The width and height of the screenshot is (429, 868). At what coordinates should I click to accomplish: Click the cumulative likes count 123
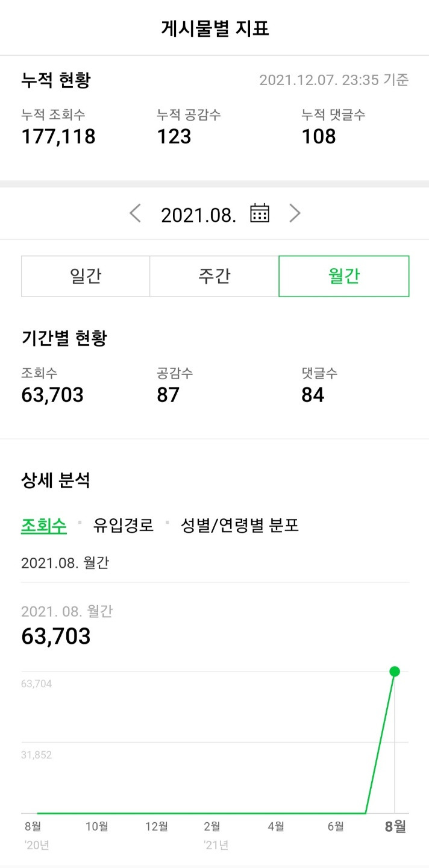(x=172, y=136)
